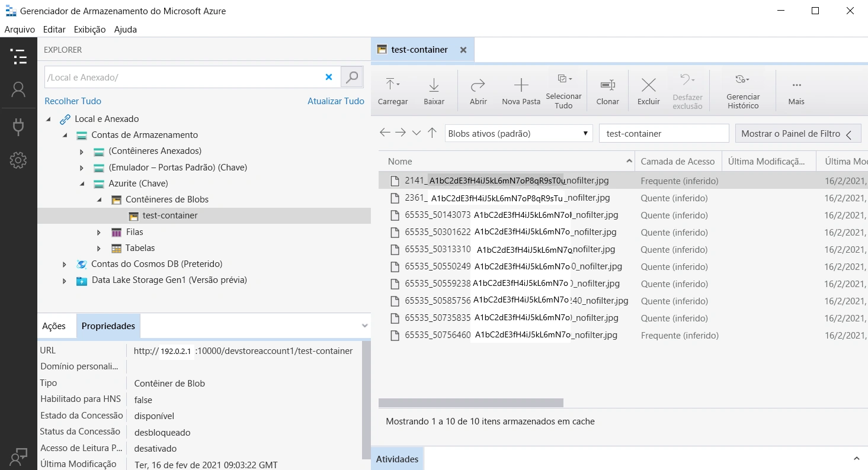Click Recolher Tudo link
This screenshot has width=868, height=470.
(73, 101)
